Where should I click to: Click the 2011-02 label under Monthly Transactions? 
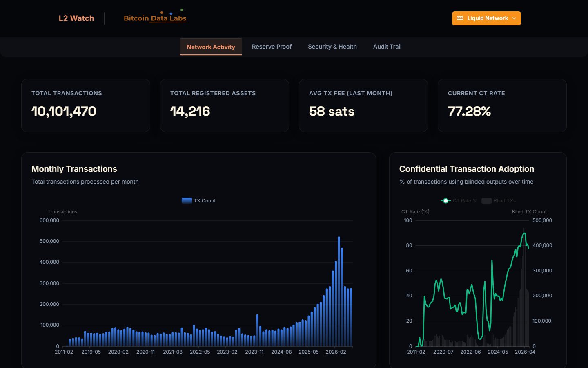[64, 352]
